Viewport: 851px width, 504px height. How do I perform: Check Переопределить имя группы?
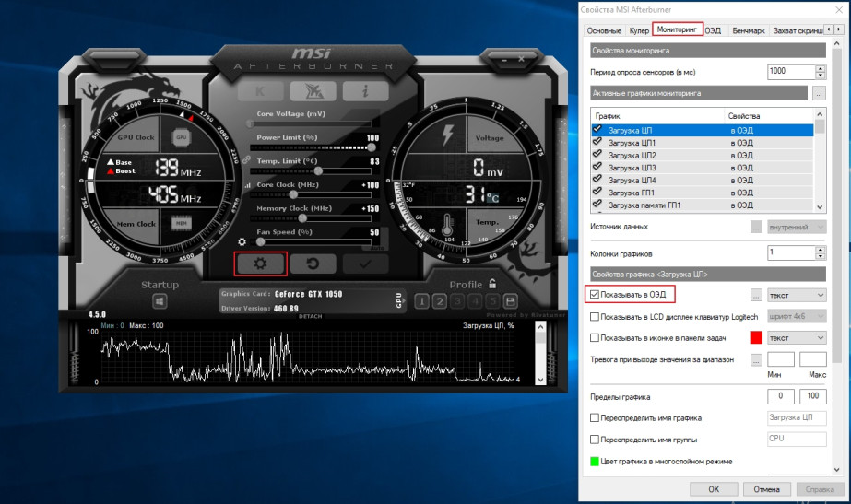[595, 440]
